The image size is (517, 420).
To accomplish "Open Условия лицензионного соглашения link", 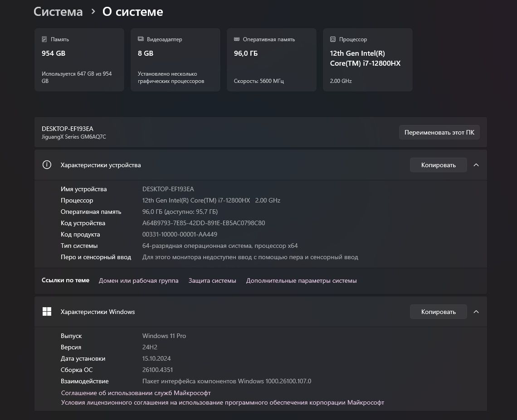I will click(x=223, y=402).
